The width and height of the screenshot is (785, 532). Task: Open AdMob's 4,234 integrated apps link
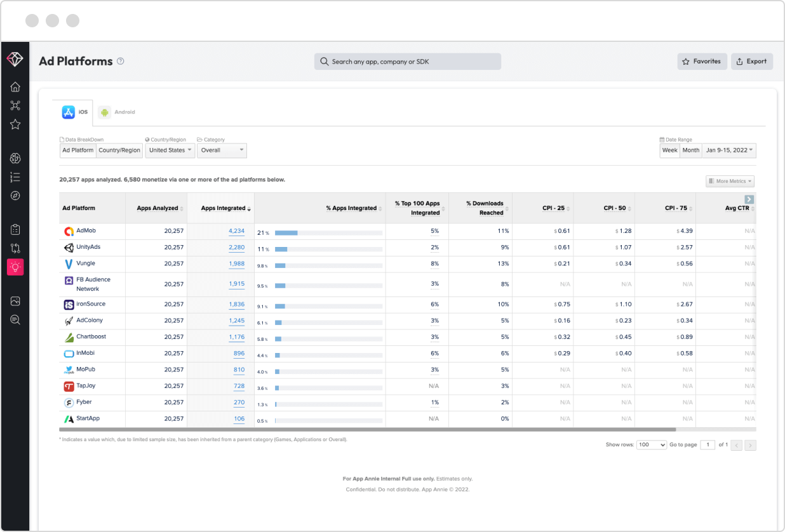click(236, 231)
